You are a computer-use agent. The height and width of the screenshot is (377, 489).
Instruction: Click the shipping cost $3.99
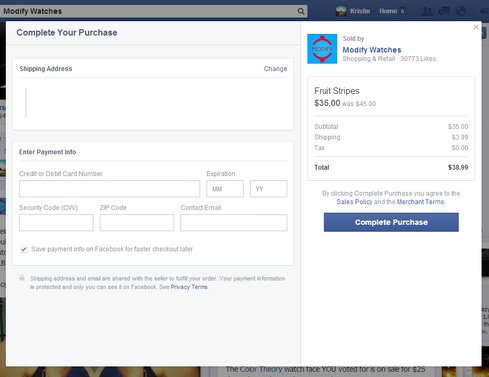(460, 137)
